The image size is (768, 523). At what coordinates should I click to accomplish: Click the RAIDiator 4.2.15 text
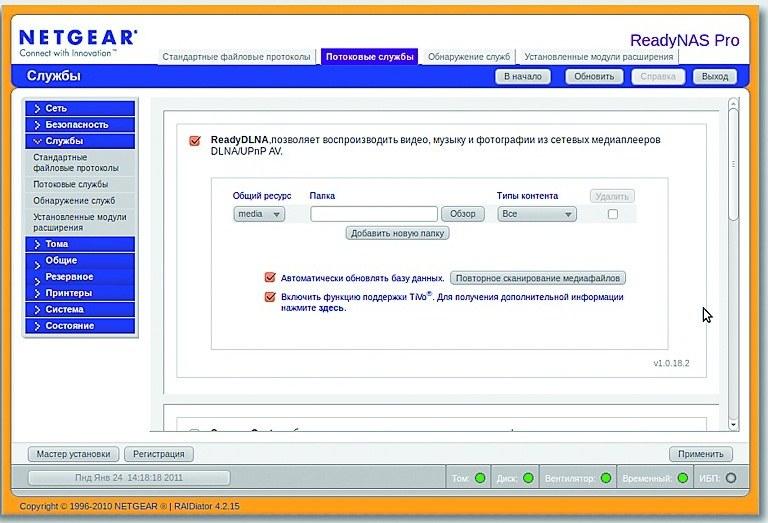[207, 506]
